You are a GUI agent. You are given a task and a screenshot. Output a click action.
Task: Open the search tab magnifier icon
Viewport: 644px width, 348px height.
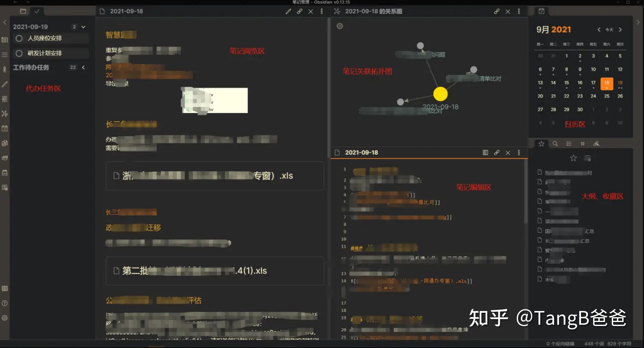coord(555,144)
